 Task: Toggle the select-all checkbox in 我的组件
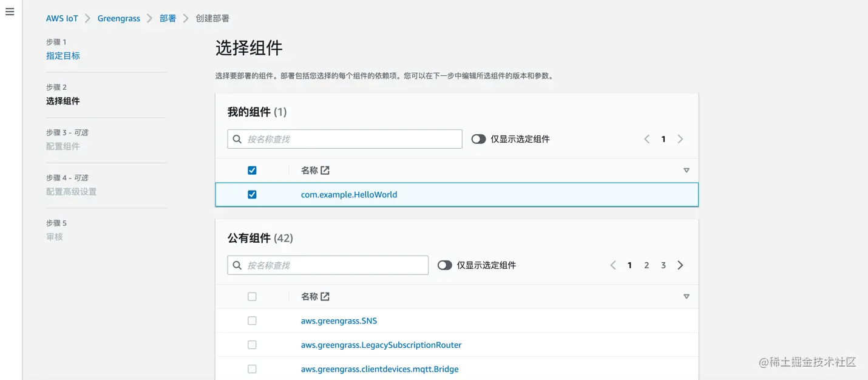click(x=252, y=171)
